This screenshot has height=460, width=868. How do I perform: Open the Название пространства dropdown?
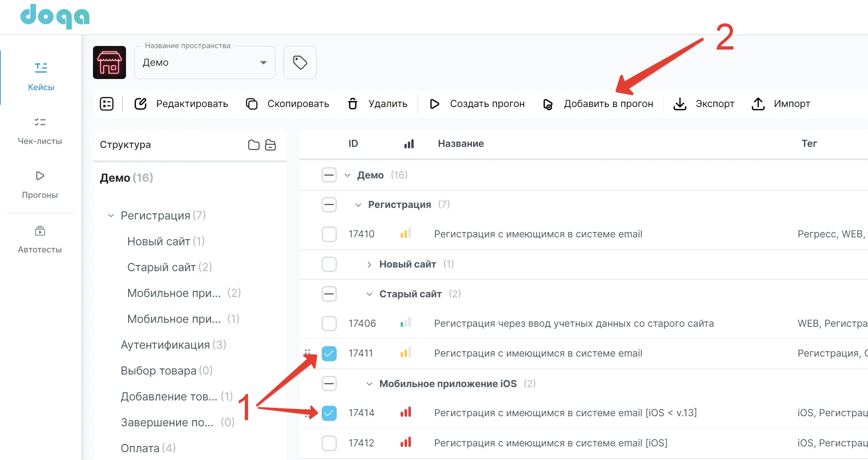[x=205, y=62]
